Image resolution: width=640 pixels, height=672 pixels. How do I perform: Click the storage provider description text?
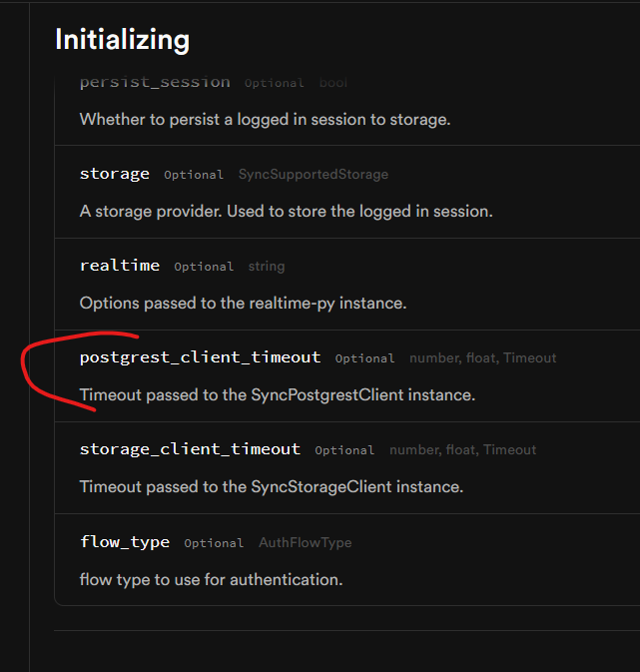click(286, 211)
